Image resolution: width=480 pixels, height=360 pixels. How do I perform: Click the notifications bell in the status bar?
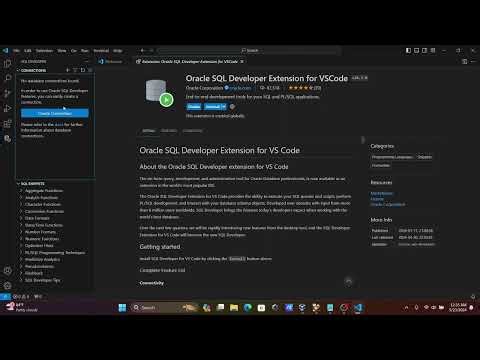coord(473,296)
